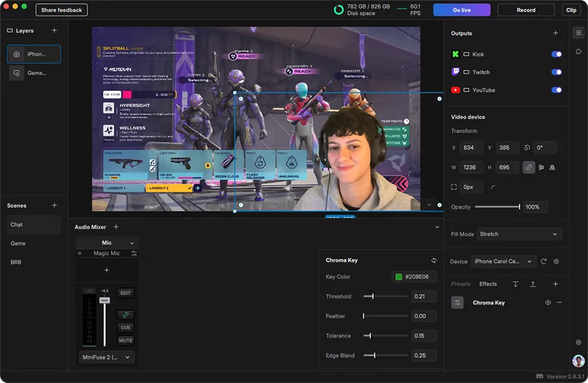Expand the MiniFuse 2 device dropdown
Viewport: 588px width, 383px height.
pos(106,358)
